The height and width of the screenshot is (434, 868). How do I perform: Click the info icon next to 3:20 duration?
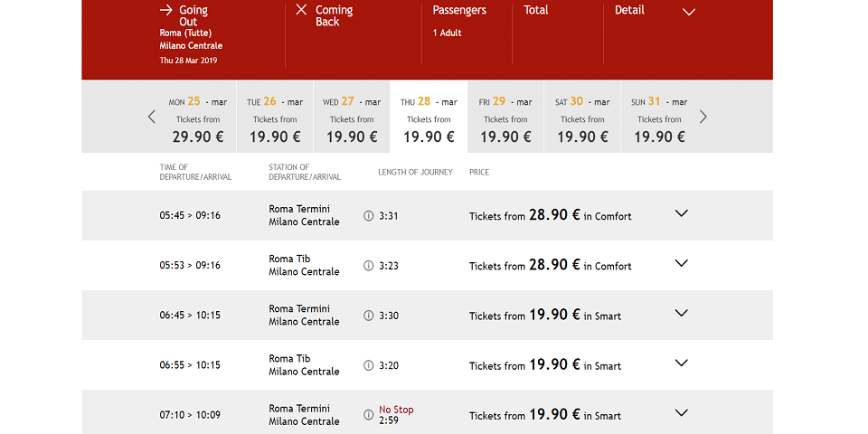(x=368, y=365)
